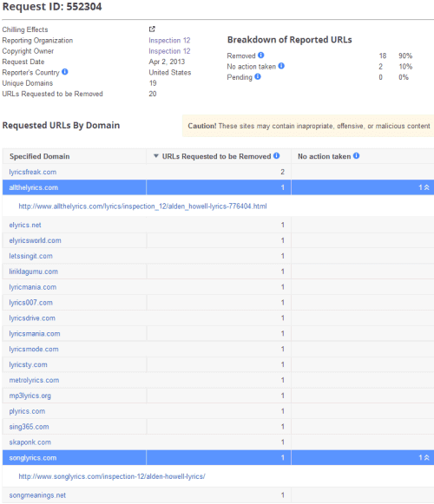Open the lyricsfreak.com domain link

pos(33,172)
